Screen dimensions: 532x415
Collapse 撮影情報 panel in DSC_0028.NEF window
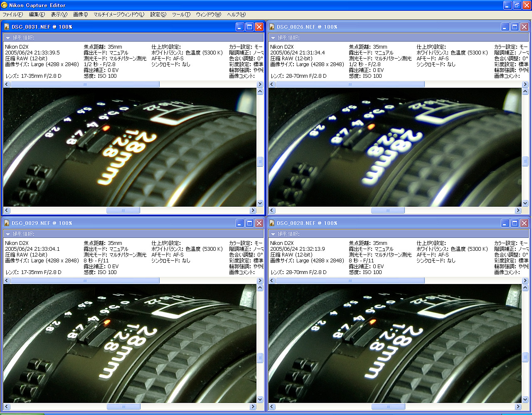click(273, 234)
